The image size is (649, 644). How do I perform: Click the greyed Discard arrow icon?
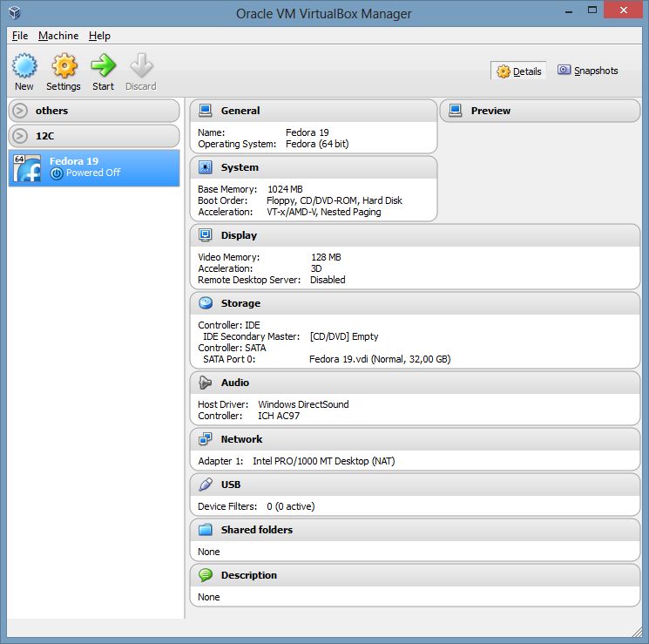141,65
